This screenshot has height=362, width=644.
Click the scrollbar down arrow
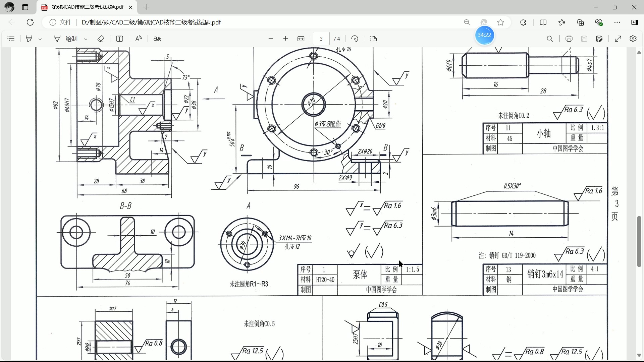(639, 355)
